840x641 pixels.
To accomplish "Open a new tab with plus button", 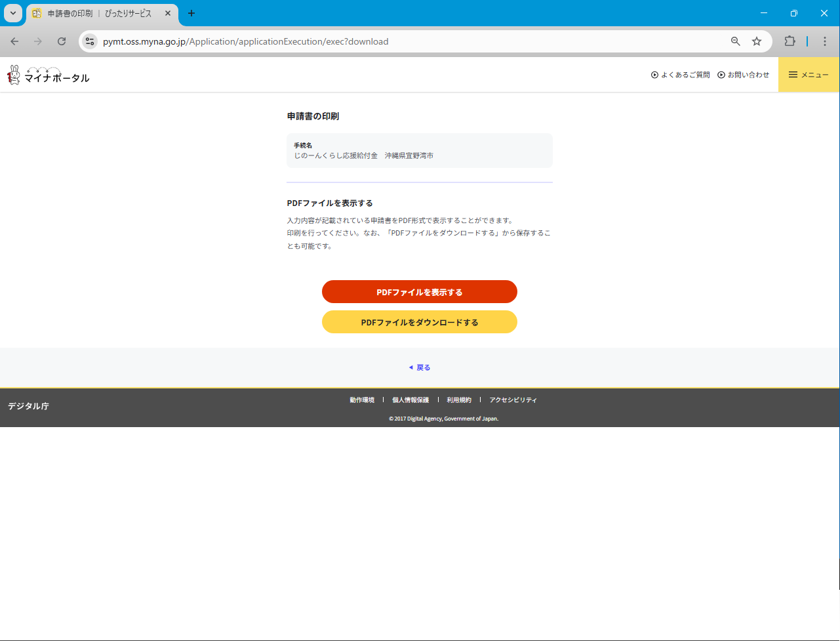I will [191, 13].
